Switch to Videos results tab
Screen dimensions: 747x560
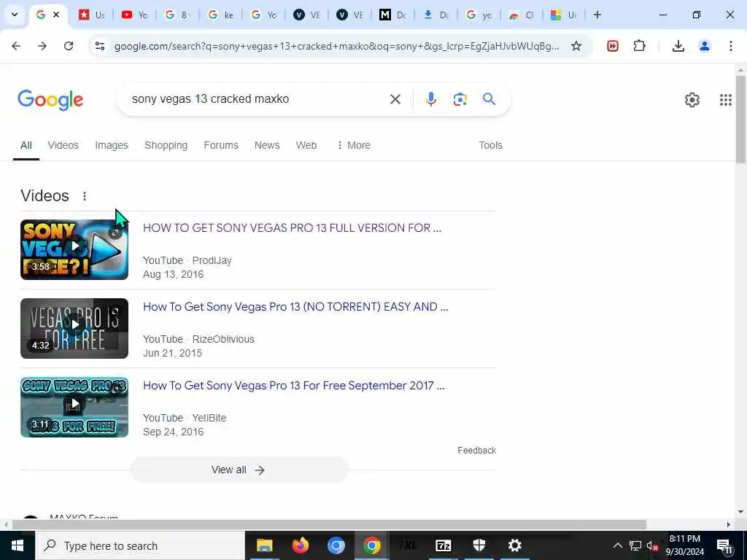click(x=63, y=145)
